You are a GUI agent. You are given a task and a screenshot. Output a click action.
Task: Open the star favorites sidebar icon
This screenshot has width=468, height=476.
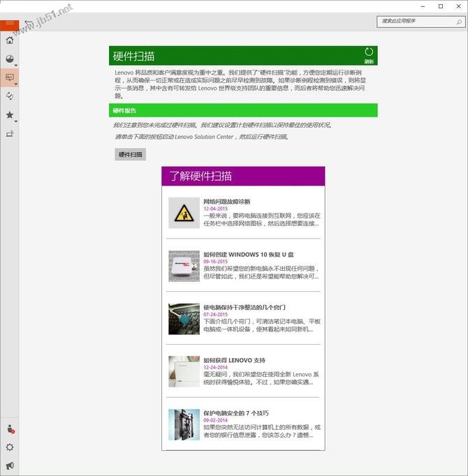pyautogui.click(x=10, y=114)
